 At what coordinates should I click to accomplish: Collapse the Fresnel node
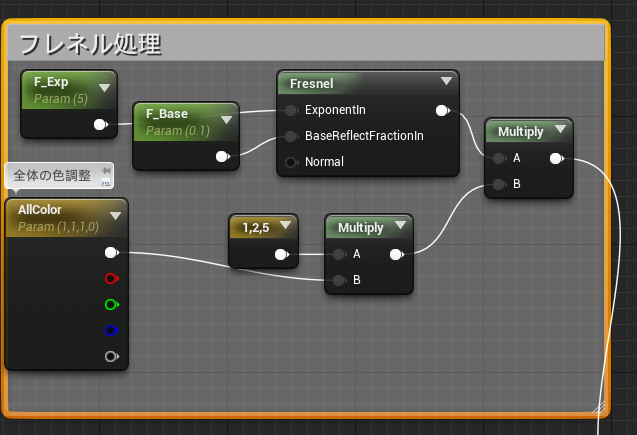click(446, 81)
